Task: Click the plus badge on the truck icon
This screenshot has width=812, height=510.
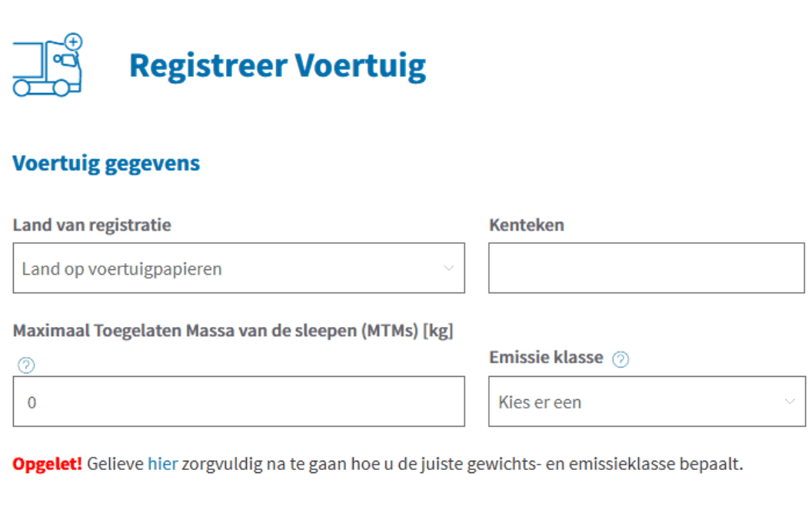Action: (74, 42)
